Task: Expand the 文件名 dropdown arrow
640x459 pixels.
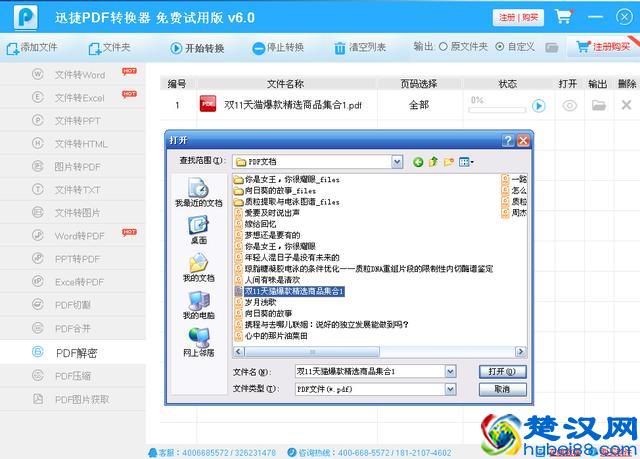Action: (450, 371)
